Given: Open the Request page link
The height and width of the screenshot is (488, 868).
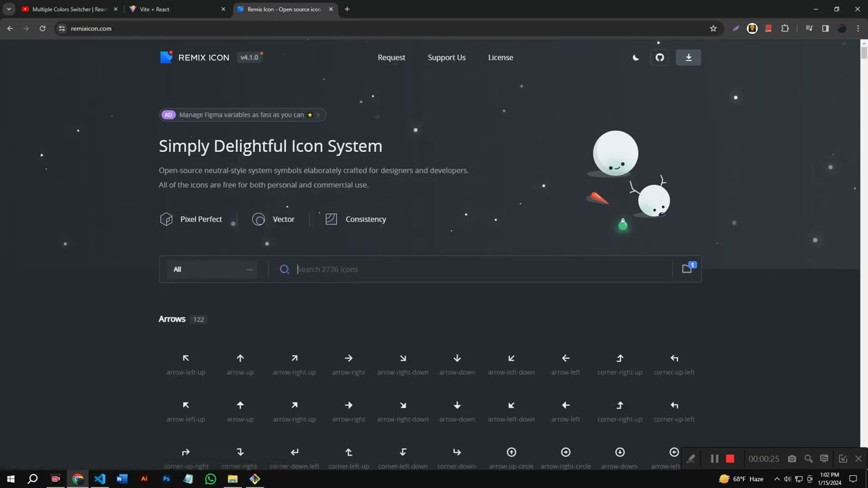Looking at the screenshot, I should click(x=391, y=58).
